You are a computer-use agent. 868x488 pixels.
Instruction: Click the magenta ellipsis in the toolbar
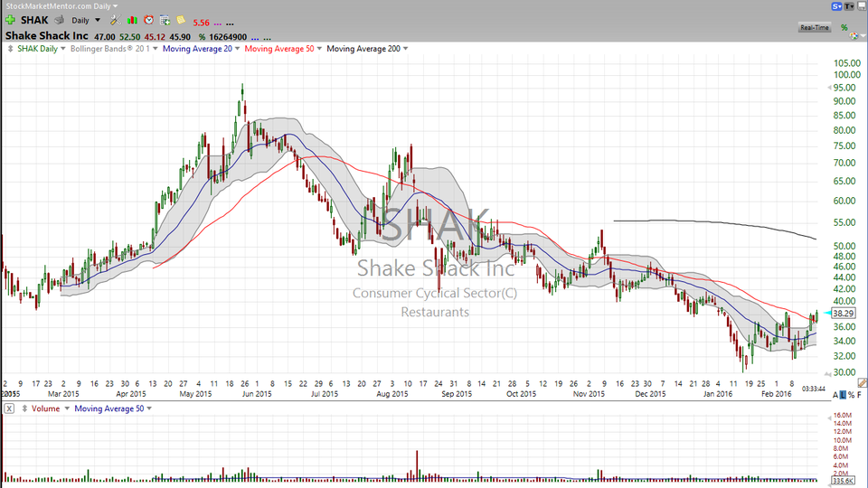(x=217, y=23)
